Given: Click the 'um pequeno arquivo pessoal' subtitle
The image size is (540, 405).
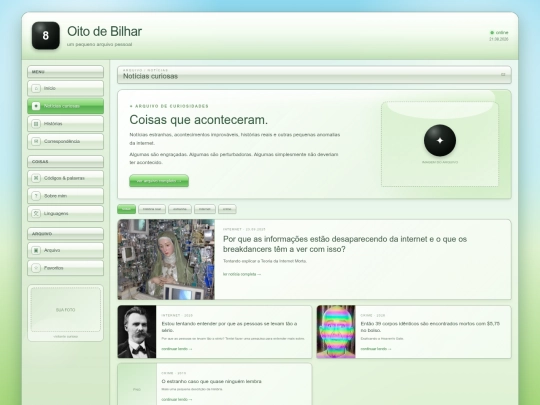Looking at the screenshot, I should tap(100, 44).
